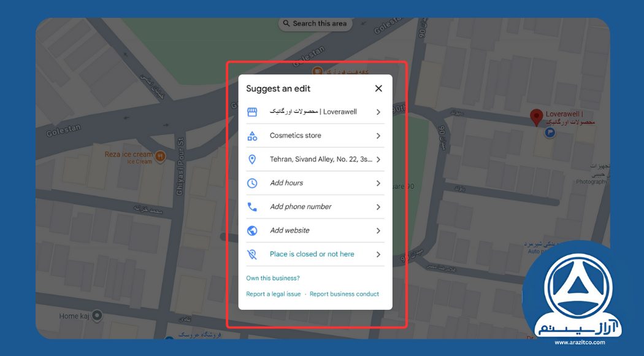Click the blue parking marker below Loverawell pin
Viewport: 644px width, 356px height.
(x=550, y=133)
